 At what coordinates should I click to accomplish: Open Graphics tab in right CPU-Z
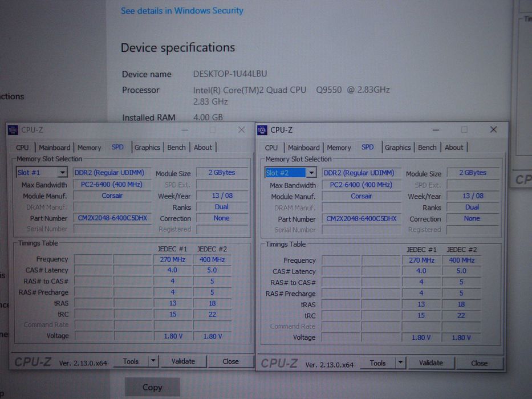[397, 148]
